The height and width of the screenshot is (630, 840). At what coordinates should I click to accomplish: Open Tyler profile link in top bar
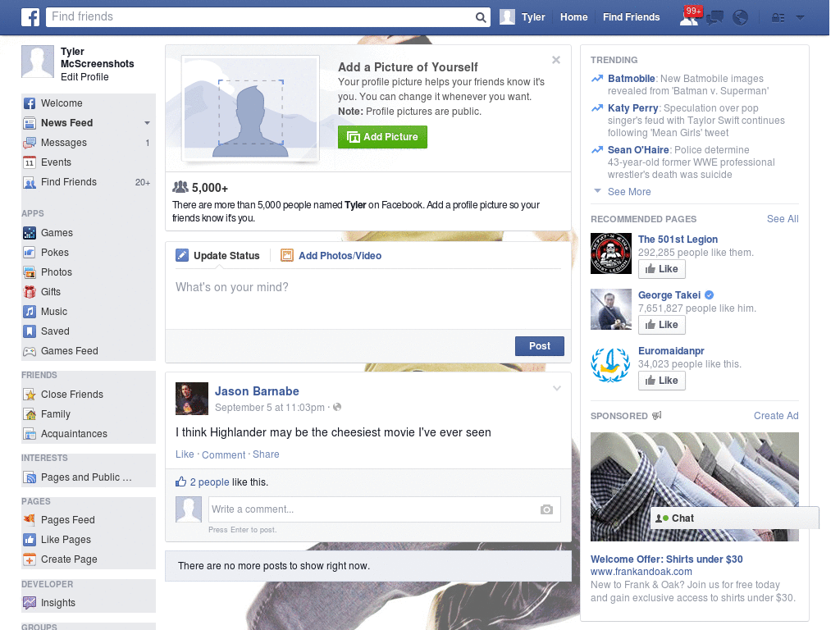523,17
